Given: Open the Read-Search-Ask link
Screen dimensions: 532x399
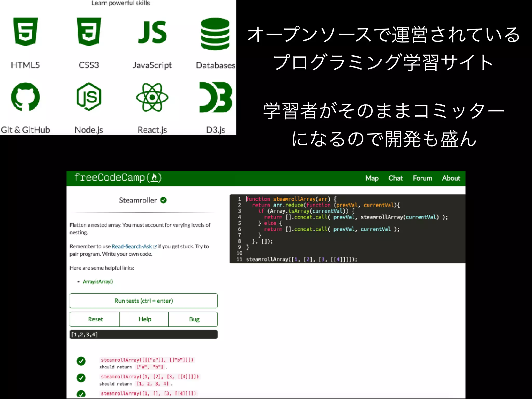Looking at the screenshot, I should tap(132, 247).
